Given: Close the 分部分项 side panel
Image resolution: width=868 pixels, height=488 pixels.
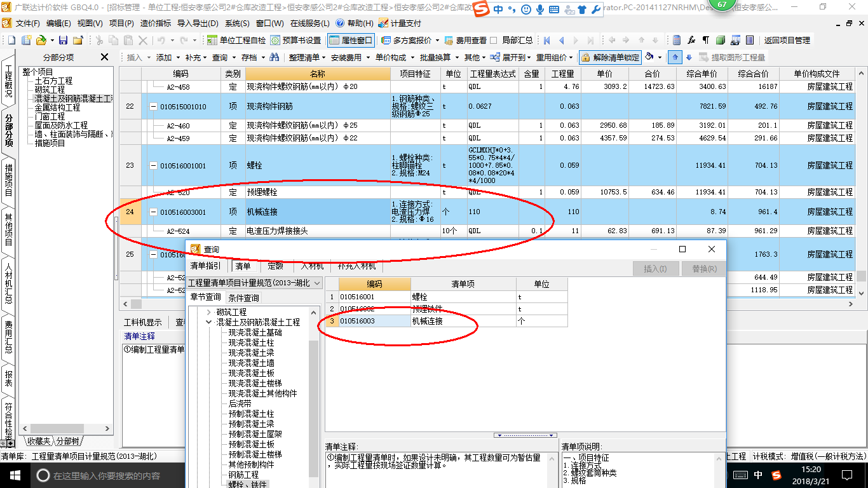Looking at the screenshot, I should coord(105,57).
